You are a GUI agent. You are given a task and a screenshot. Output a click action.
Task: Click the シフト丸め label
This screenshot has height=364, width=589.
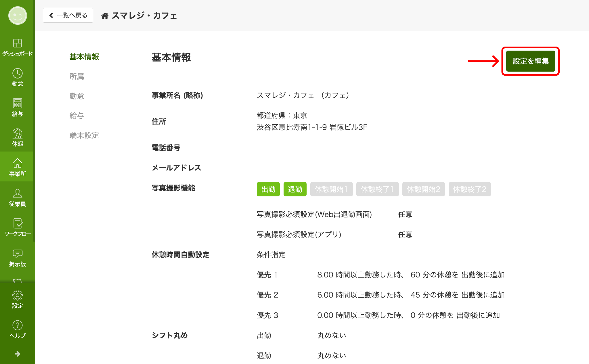170,335
